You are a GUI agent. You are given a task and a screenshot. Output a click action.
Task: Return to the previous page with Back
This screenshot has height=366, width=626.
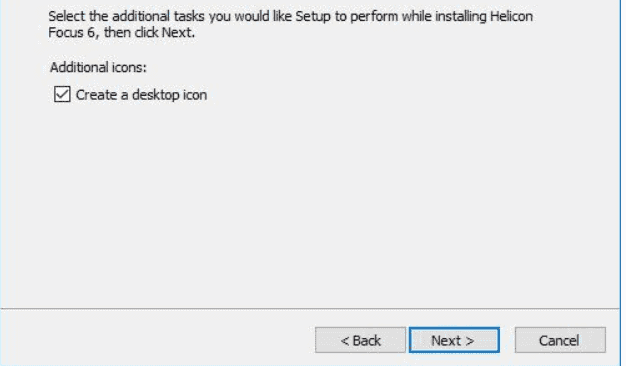[x=360, y=340]
